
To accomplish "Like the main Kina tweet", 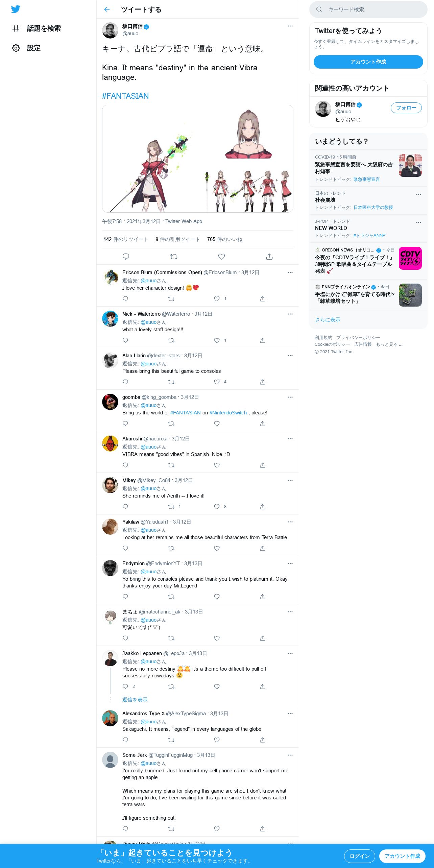I will [221, 257].
